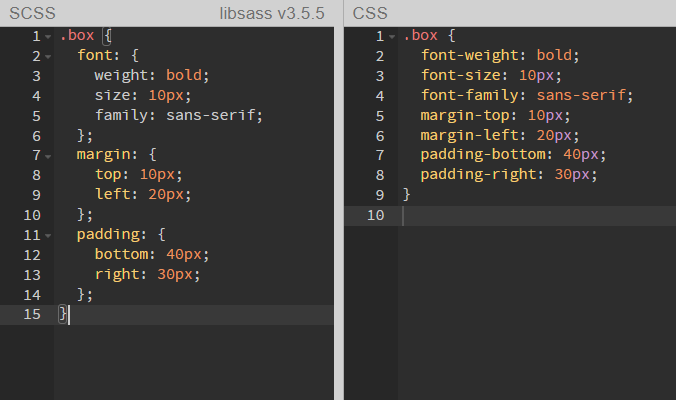Click line number 6 in SCSS gutter
676x400 pixels.
(x=37, y=136)
